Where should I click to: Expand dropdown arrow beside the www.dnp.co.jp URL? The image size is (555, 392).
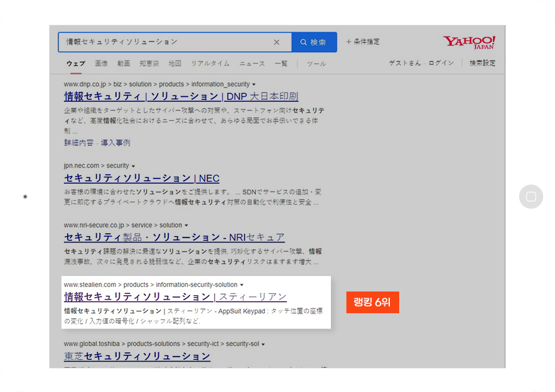(254, 84)
